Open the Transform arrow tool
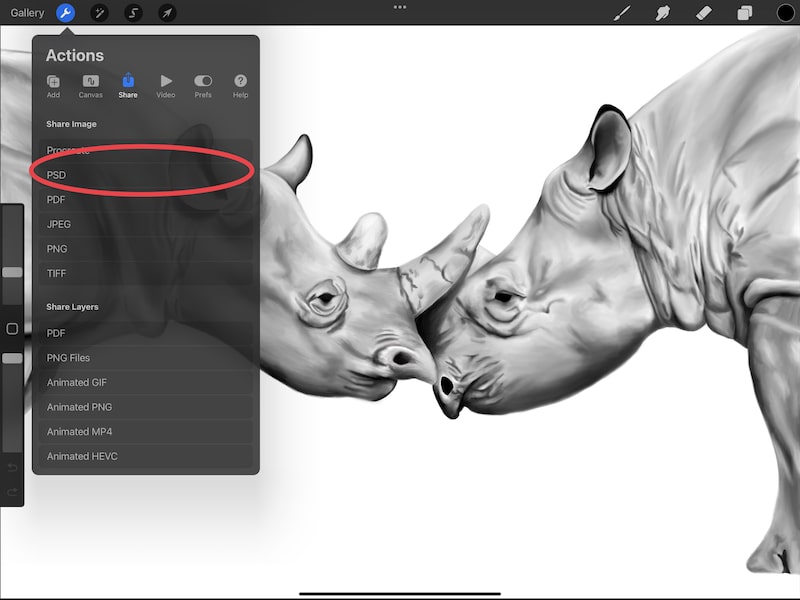Viewport: 800px width, 600px height. coord(168,13)
